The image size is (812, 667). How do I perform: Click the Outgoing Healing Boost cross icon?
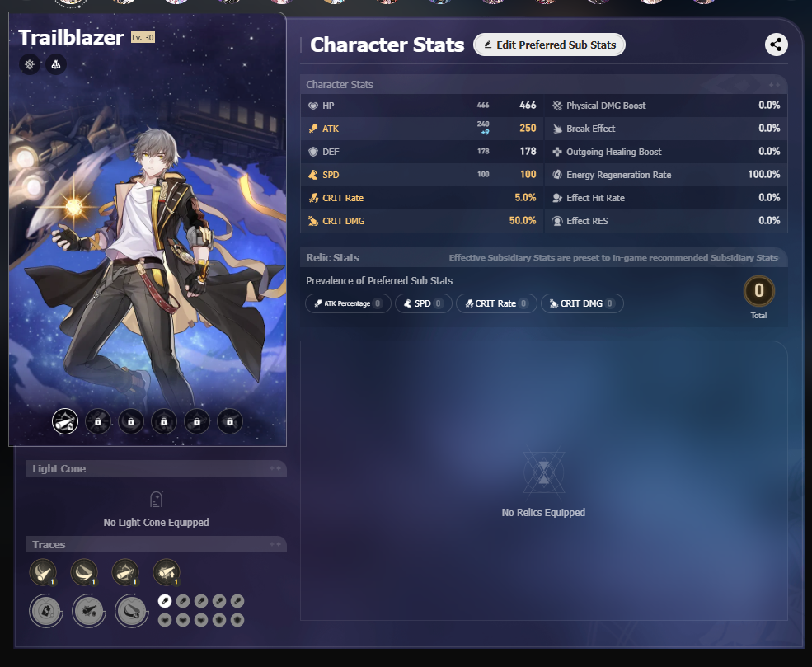click(557, 152)
